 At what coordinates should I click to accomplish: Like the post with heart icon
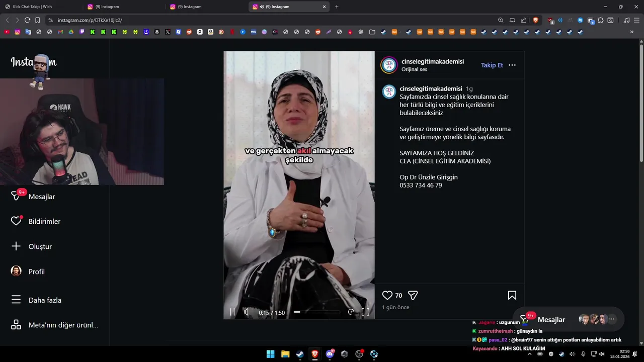click(387, 295)
